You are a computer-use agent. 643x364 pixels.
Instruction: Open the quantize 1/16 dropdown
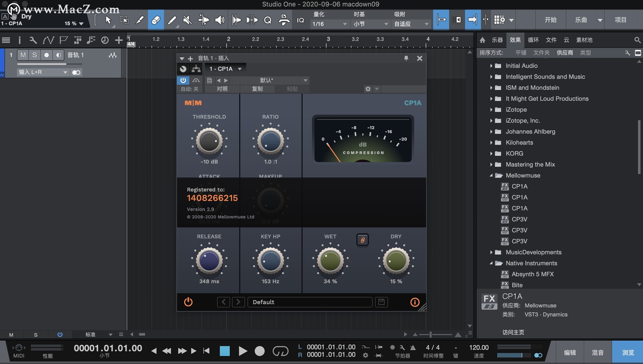coord(329,24)
